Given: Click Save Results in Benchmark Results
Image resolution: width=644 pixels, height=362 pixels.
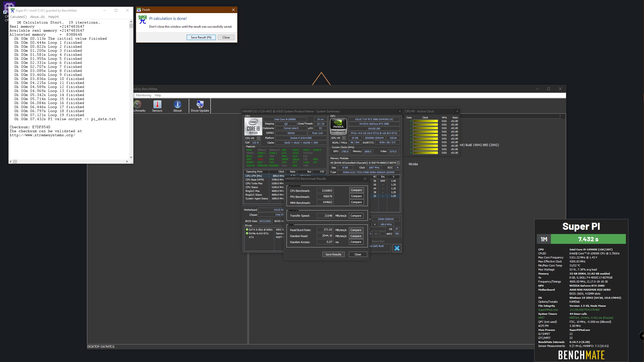Looking at the screenshot, I should tap(333, 254).
